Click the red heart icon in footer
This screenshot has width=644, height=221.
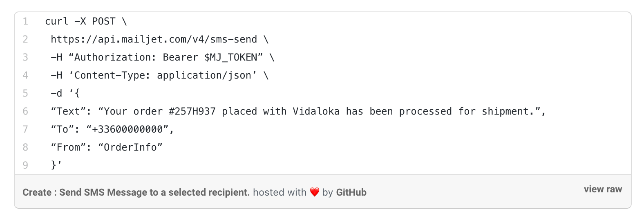314,192
